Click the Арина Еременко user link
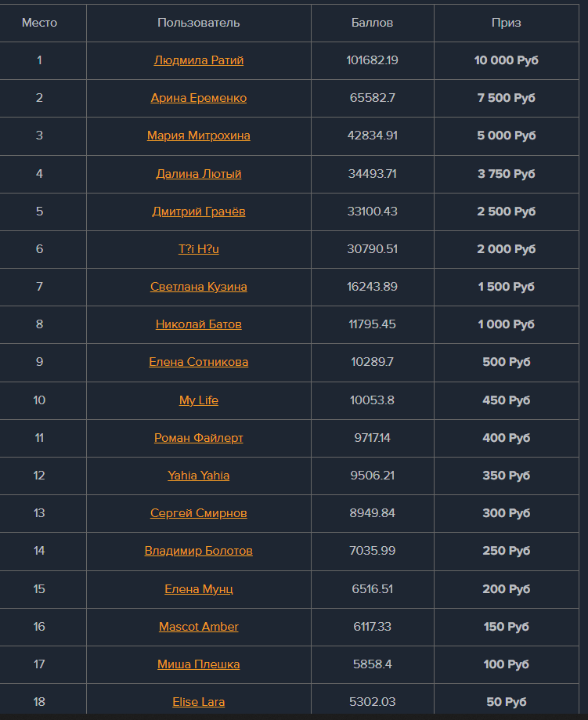Image resolution: width=588 pixels, height=720 pixels. point(199,98)
